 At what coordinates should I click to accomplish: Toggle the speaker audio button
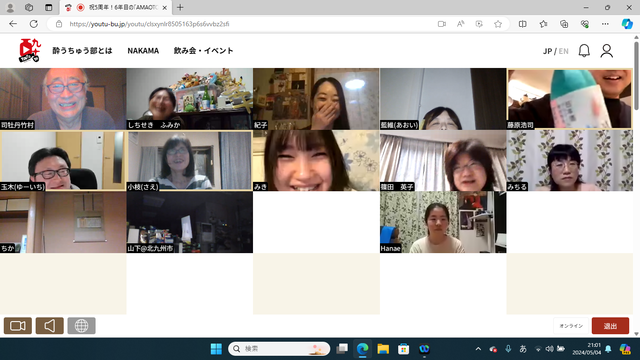click(x=49, y=326)
